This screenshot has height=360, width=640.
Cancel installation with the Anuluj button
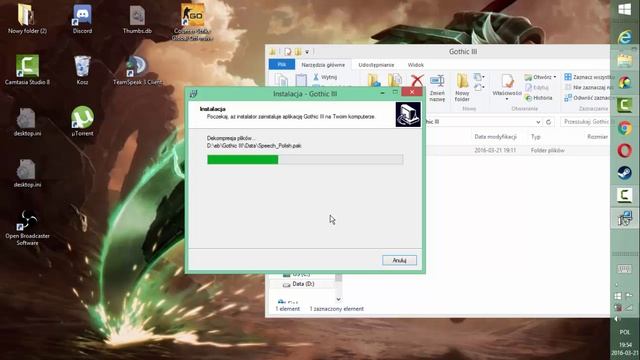coord(399,260)
